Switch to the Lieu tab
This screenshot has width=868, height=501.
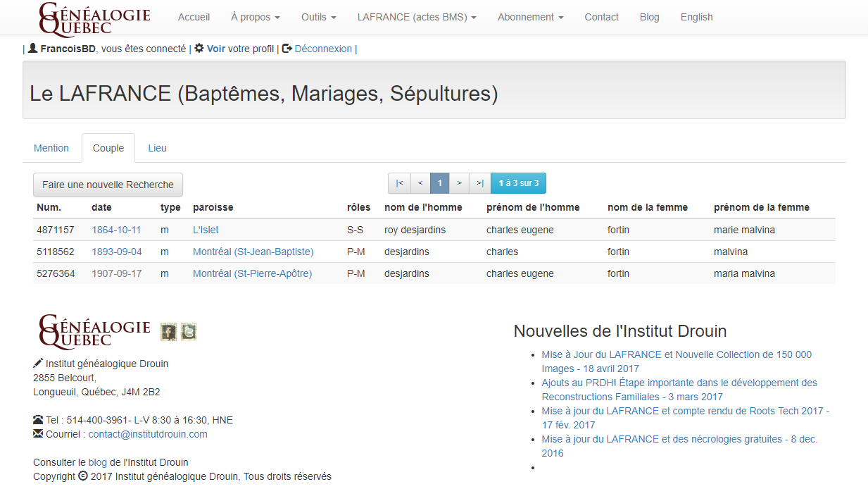157,148
